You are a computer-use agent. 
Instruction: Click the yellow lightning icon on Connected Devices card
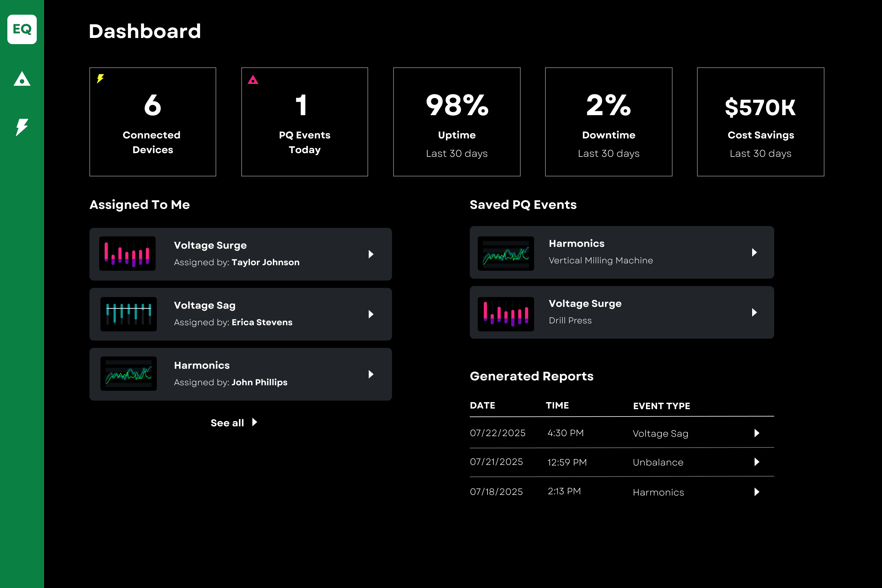(x=100, y=79)
